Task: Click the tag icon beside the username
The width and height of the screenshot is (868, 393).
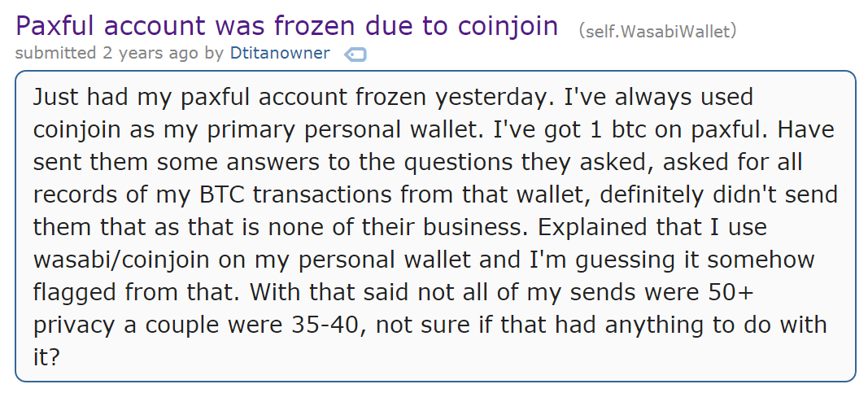Action: (x=355, y=55)
